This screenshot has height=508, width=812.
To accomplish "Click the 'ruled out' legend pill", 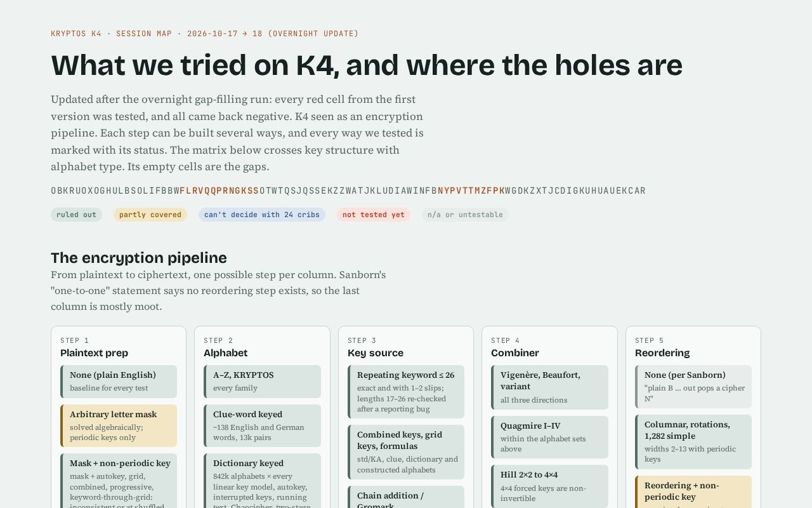I will pos(76,215).
